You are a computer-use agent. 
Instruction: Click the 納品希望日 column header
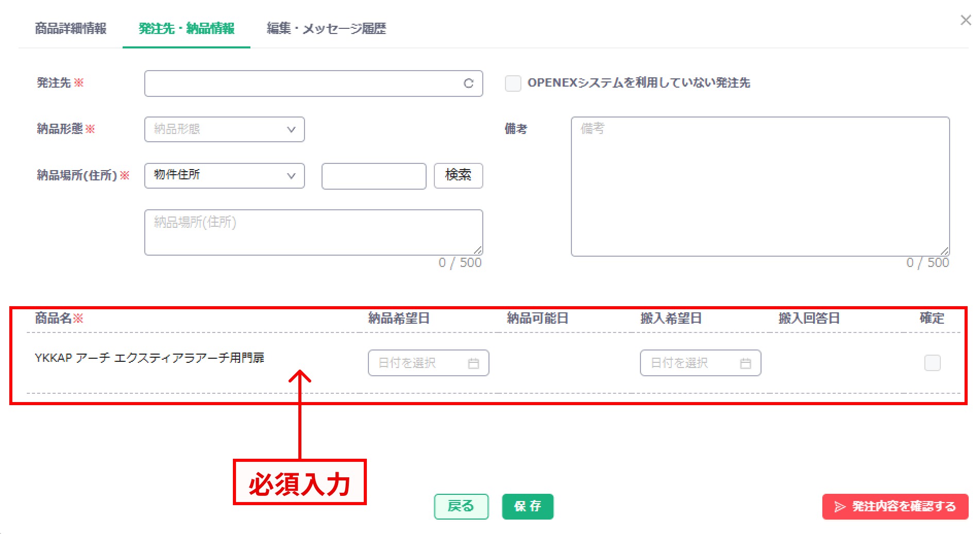tap(399, 318)
